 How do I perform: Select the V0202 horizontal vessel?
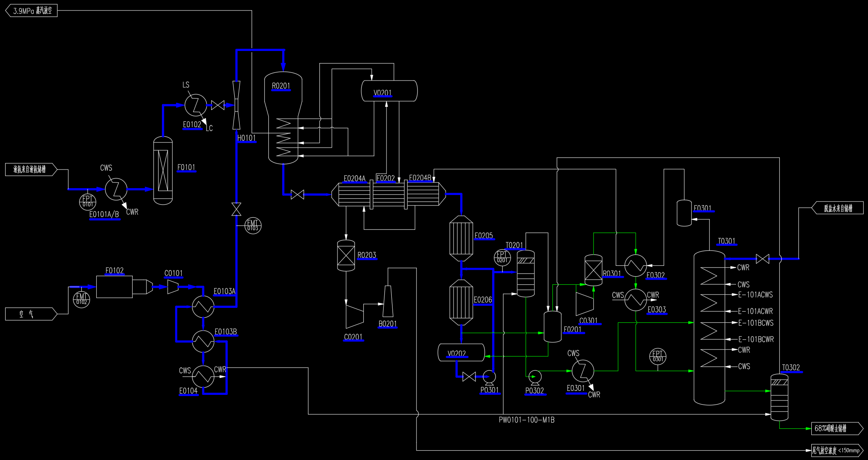coord(461,352)
